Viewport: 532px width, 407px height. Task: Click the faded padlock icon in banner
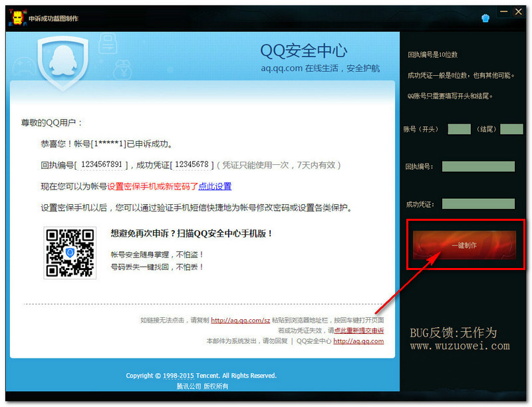(x=107, y=43)
